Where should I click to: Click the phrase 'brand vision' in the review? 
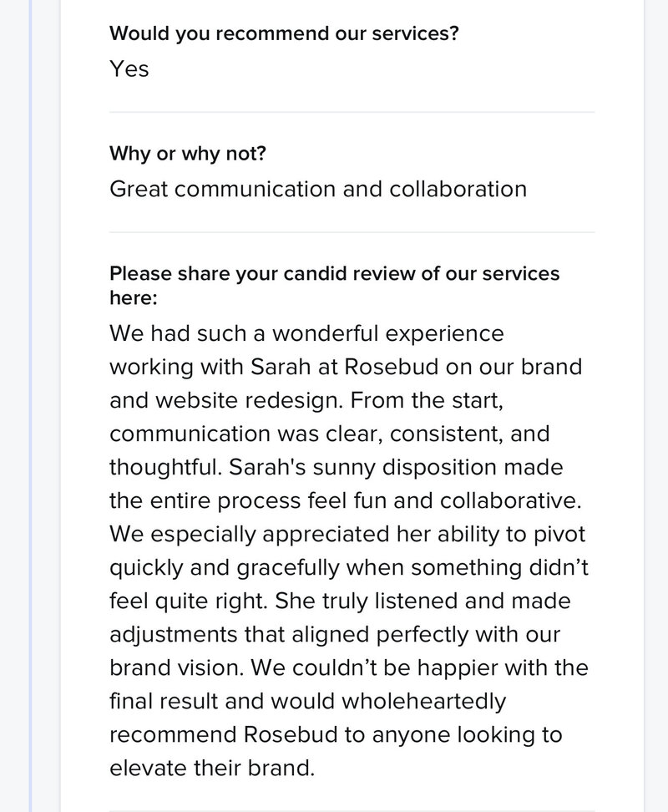pos(176,668)
